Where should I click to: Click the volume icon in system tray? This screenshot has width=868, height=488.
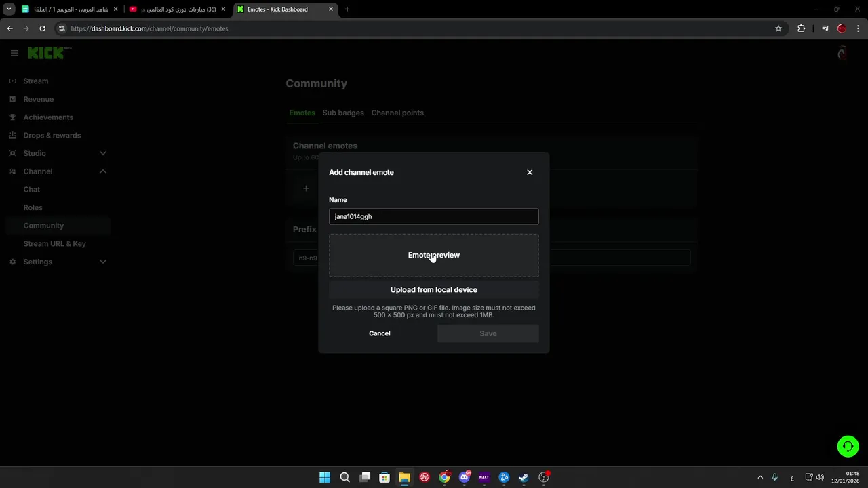(821, 477)
